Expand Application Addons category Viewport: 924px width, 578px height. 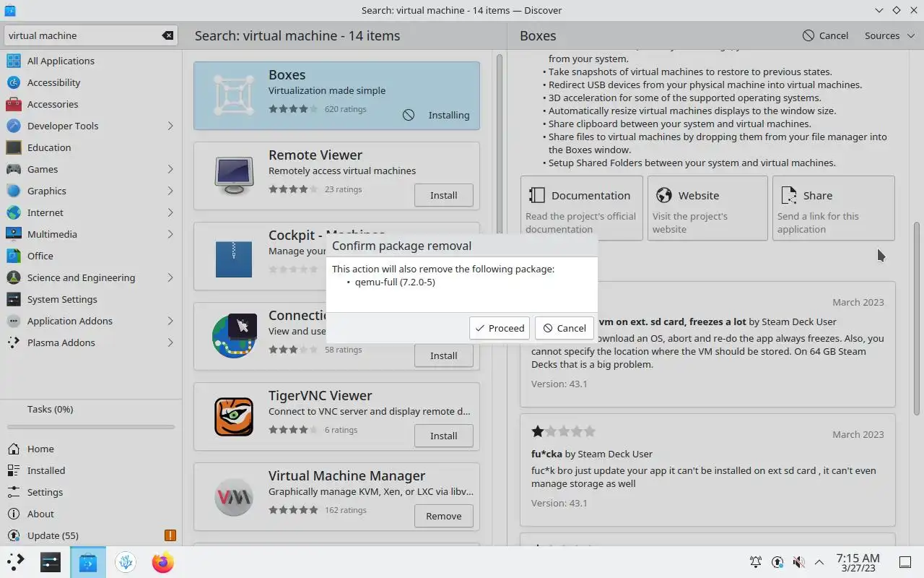170,321
